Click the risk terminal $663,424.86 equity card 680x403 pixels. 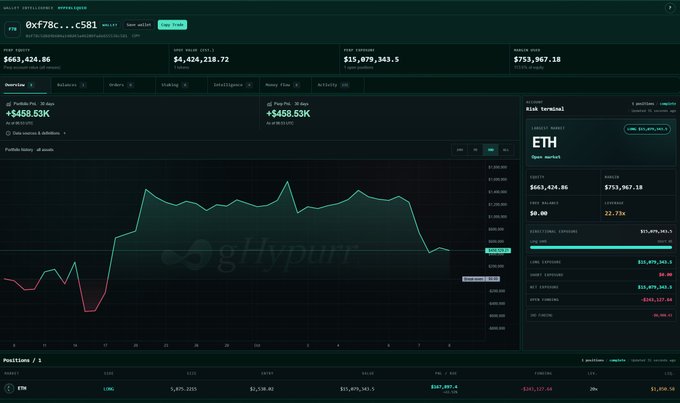[x=563, y=183]
